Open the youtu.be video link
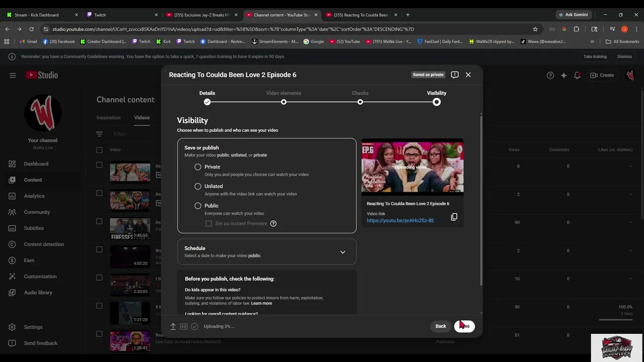The width and height of the screenshot is (644, 362). coord(400,221)
